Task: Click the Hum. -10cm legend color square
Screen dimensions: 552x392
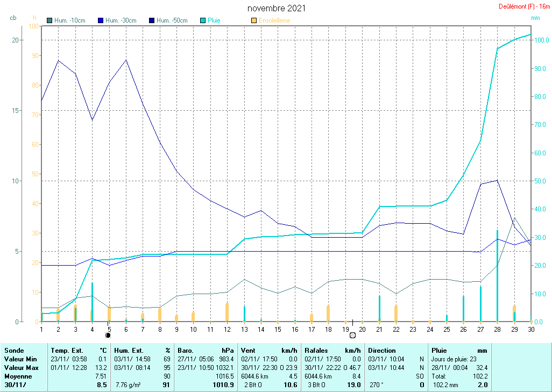Action: (49, 20)
